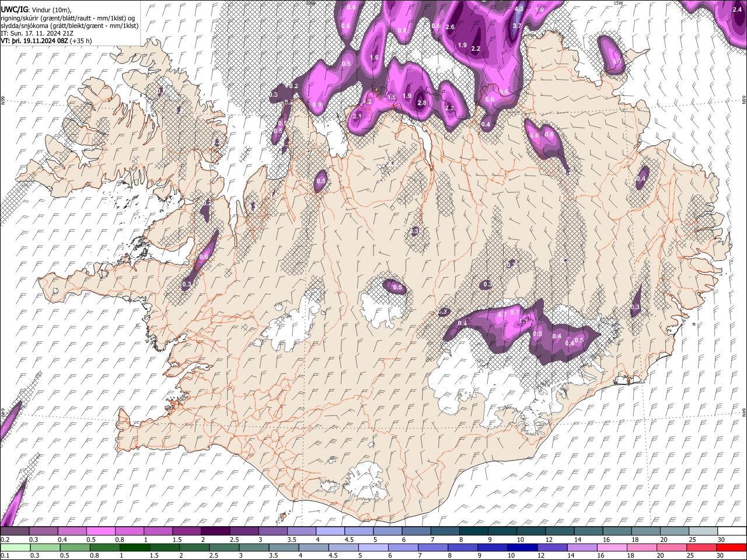Click the snow scale swatch between 8 and 9
The width and height of the screenshot is (747, 560).
[x=474, y=531]
